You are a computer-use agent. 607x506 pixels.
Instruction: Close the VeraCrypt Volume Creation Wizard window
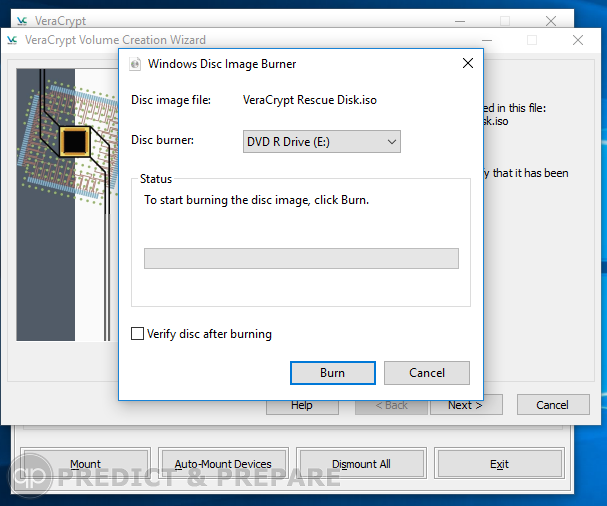click(x=578, y=40)
